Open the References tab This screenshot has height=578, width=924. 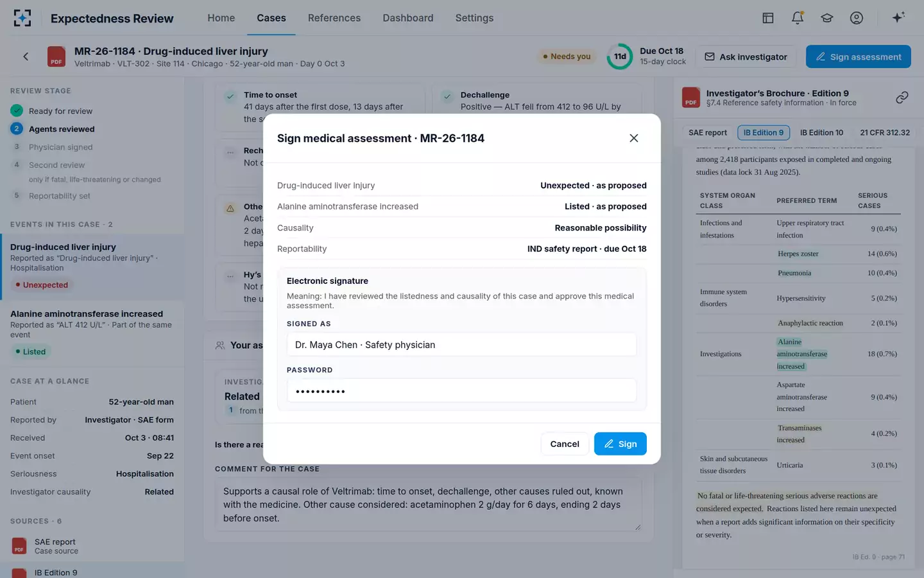click(x=334, y=18)
